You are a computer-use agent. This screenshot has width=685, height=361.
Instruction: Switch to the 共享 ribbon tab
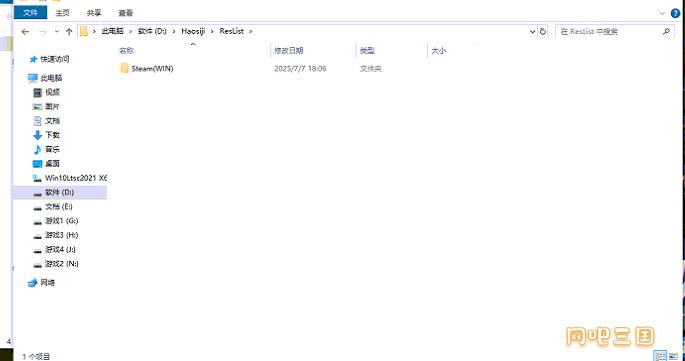coord(93,13)
